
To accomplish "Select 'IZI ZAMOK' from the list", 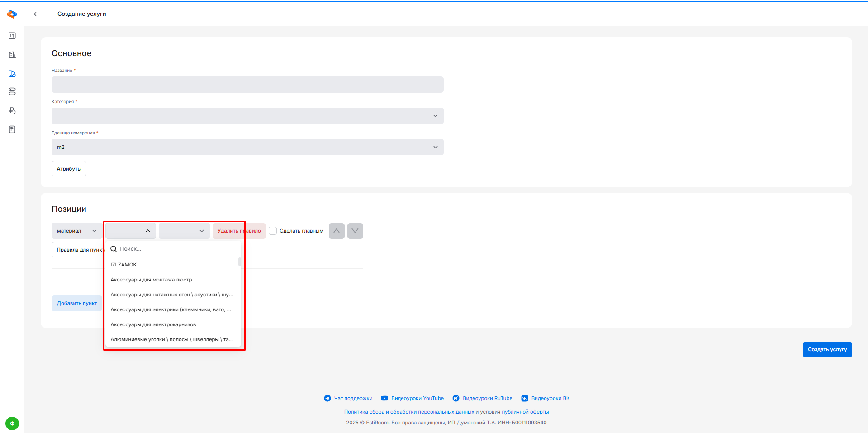I will [x=123, y=265].
